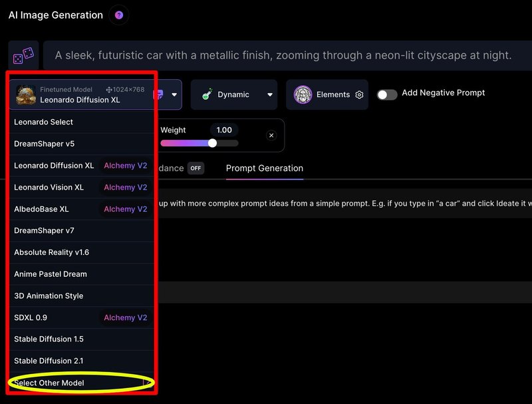Screen dimensions: 532x404
Task: Choose DreamShaper v7 model
Action: click(x=82, y=230)
